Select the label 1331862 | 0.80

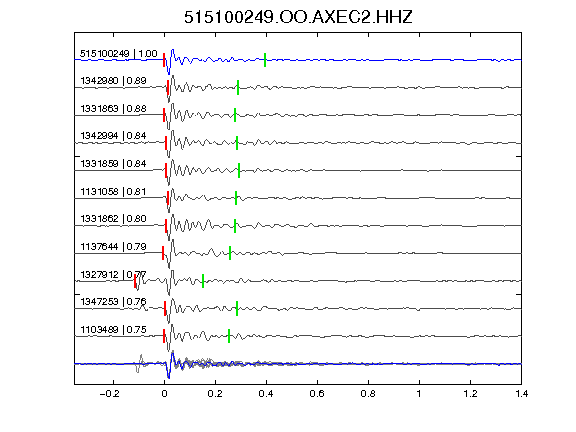(x=114, y=219)
